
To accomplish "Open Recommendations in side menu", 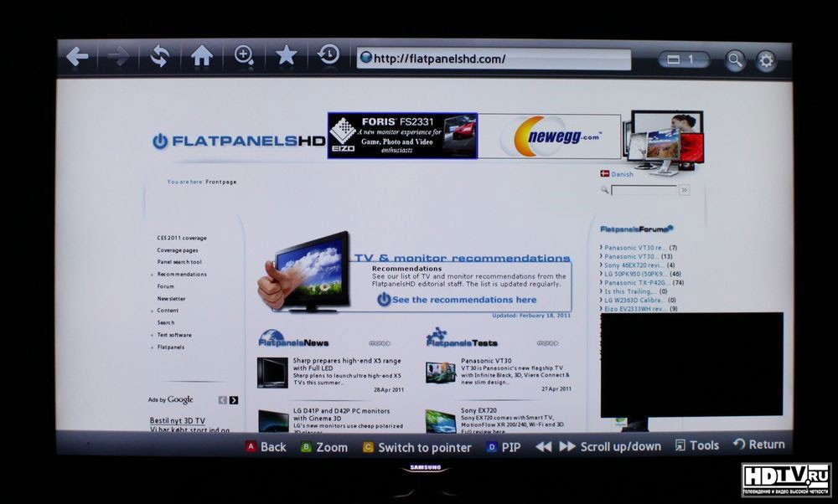I will coord(182,275).
